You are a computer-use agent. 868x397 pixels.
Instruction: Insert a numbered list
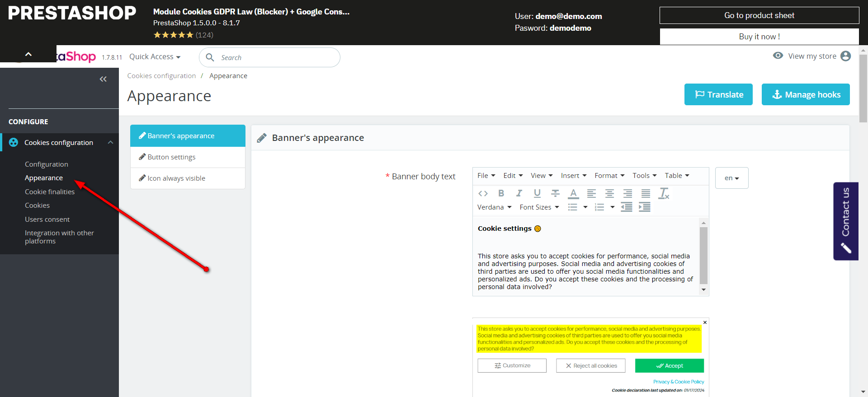point(599,207)
